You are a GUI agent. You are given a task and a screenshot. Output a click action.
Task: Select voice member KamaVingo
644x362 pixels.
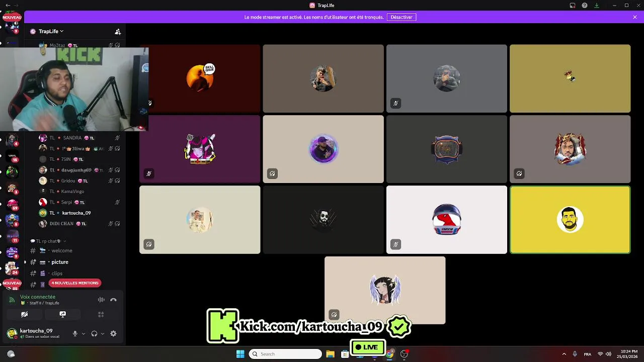pyautogui.click(x=79, y=192)
